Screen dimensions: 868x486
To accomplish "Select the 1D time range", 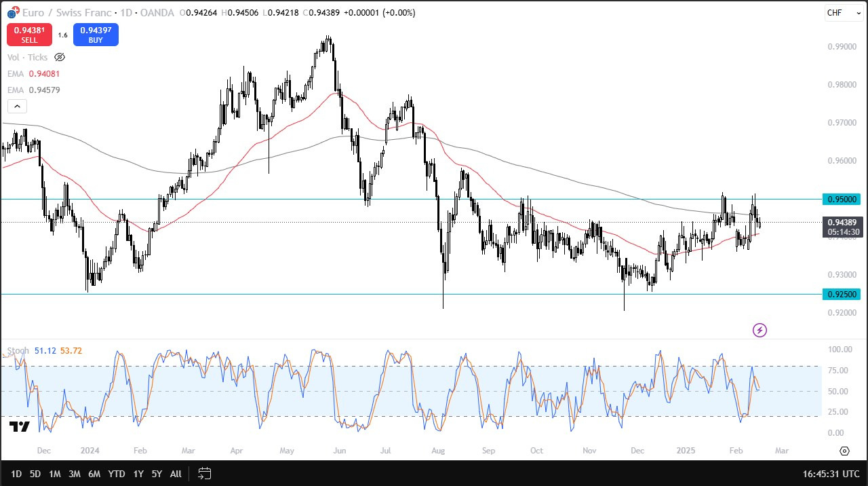I will (x=16, y=473).
